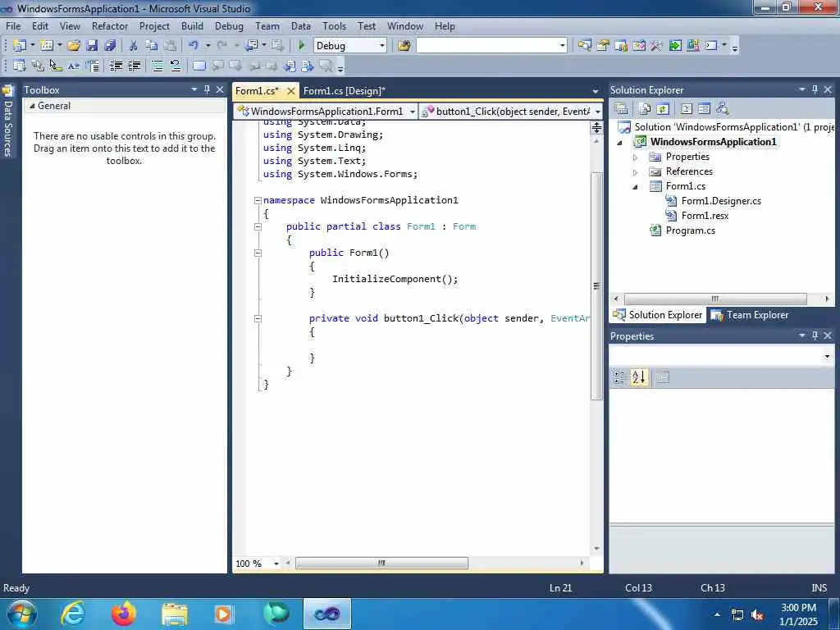This screenshot has width=840, height=630.
Task: Click the Save All icon
Action: [x=110, y=46]
